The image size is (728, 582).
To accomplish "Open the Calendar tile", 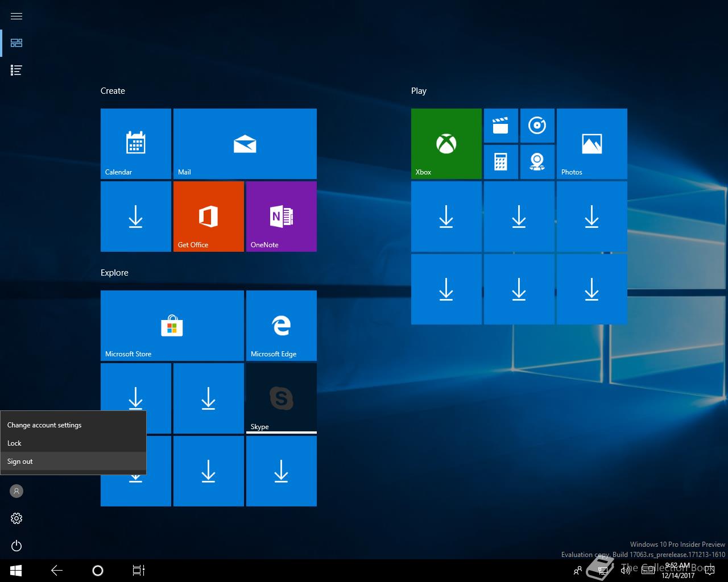I will point(136,144).
